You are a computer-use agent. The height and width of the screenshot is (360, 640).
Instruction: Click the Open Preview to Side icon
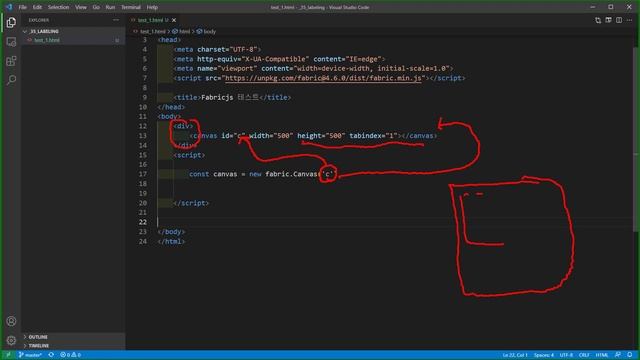pos(609,20)
